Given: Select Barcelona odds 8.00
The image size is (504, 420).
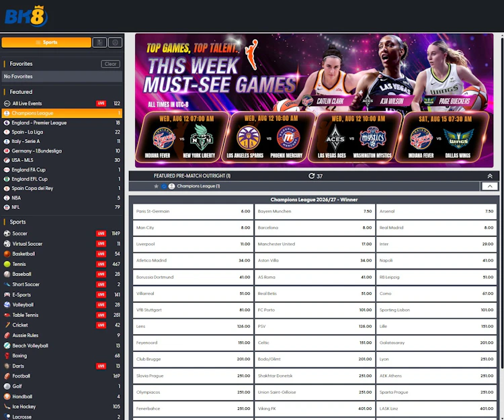Looking at the screenshot, I should (314, 228).
